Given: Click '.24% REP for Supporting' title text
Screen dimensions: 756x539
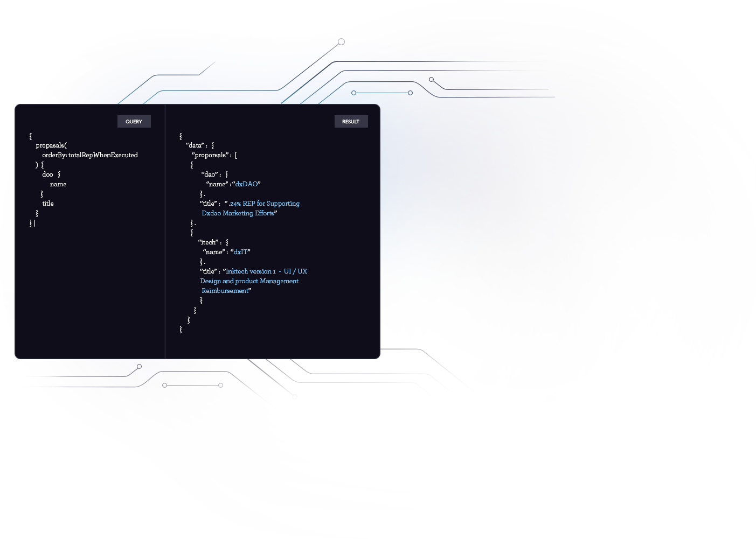Looking at the screenshot, I should 264,204.
